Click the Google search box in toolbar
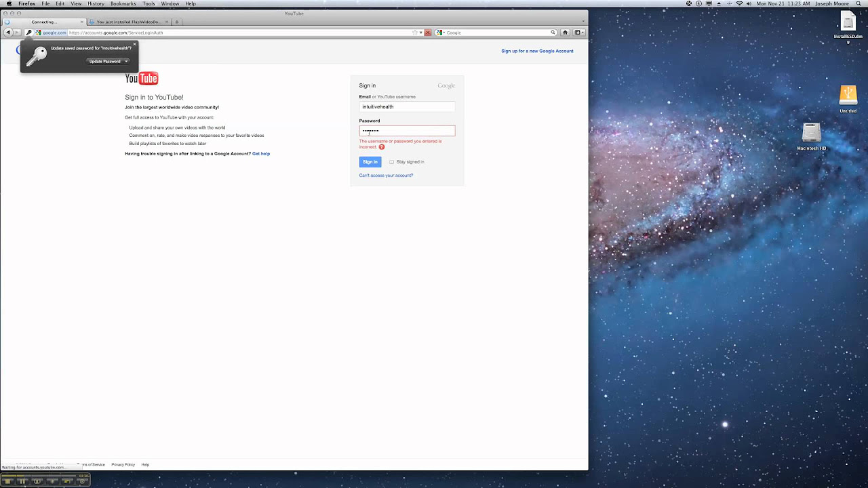 (497, 33)
